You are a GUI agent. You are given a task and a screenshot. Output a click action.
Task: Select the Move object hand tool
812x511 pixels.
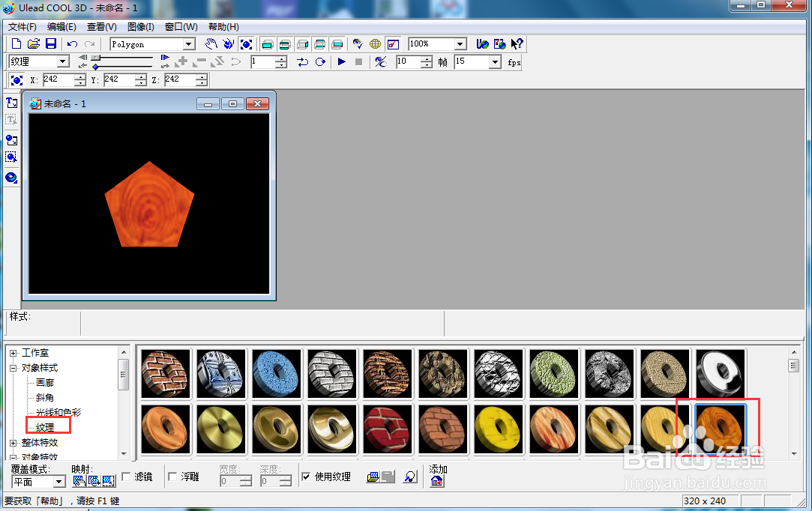[x=211, y=44]
